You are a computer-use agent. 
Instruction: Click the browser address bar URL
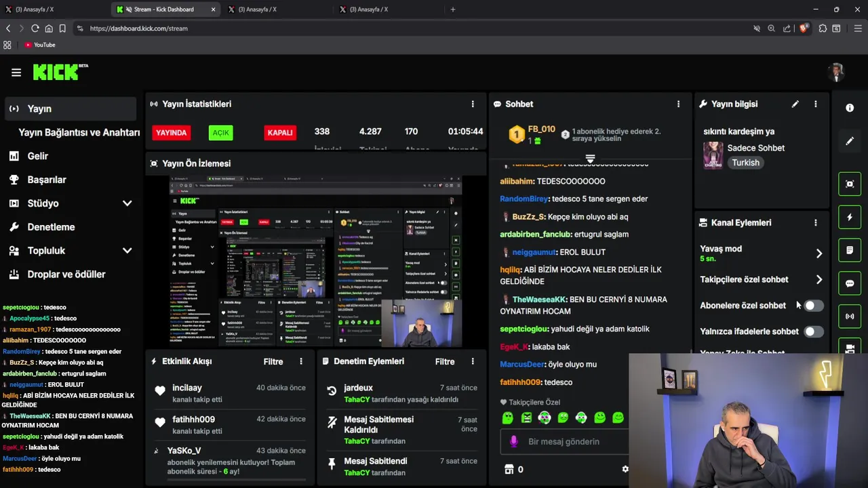pyautogui.click(x=139, y=28)
